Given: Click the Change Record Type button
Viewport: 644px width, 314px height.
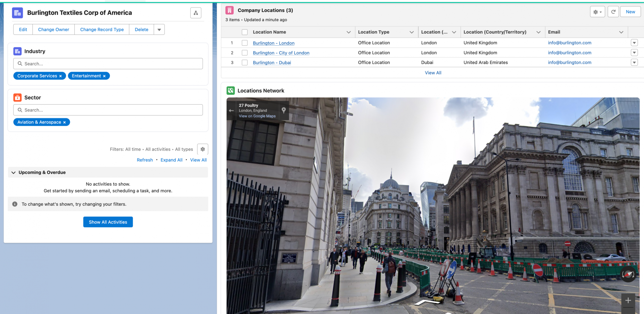Looking at the screenshot, I should [x=102, y=30].
